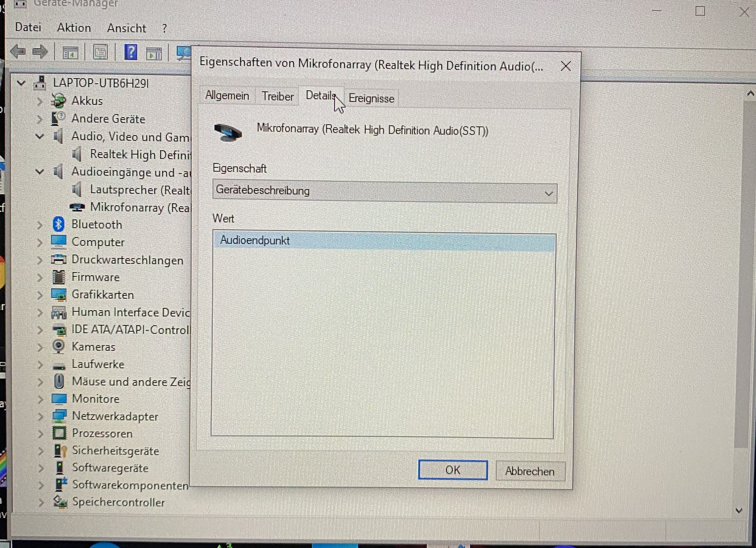Click the Kameras webcam icon

(59, 346)
